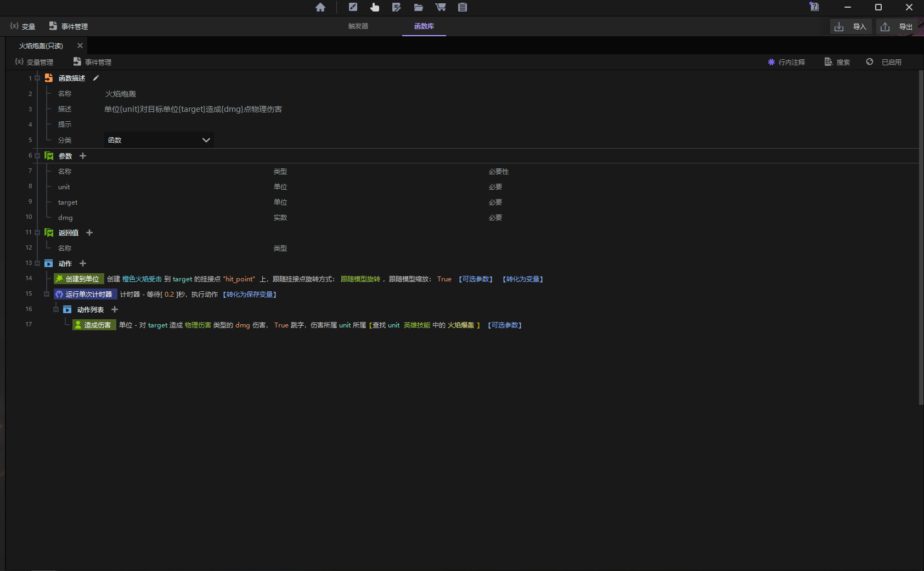Click 转化为变量 on line 14
This screenshot has height=571, width=924.
point(523,279)
